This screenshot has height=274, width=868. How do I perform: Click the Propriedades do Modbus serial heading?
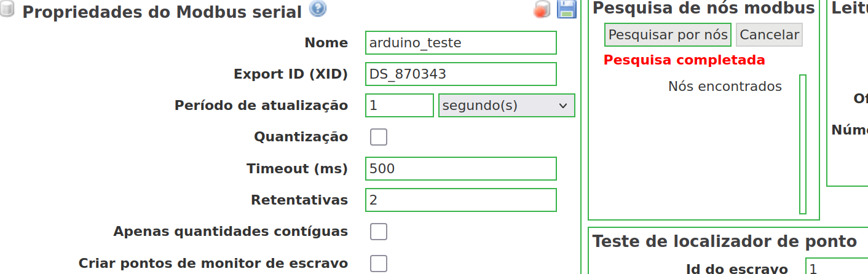pyautogui.click(x=162, y=12)
